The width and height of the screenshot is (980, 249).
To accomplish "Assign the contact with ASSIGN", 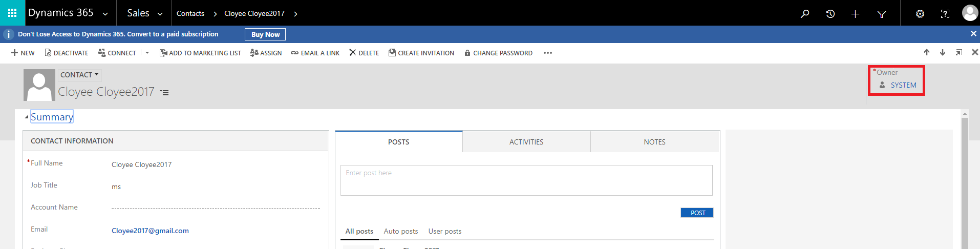I will click(266, 53).
